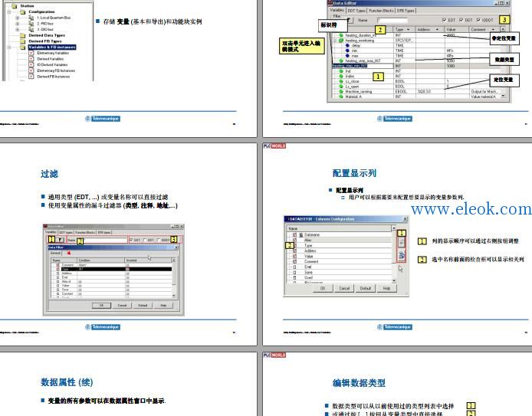Click Default in the Data Filter dialog

tap(143, 306)
